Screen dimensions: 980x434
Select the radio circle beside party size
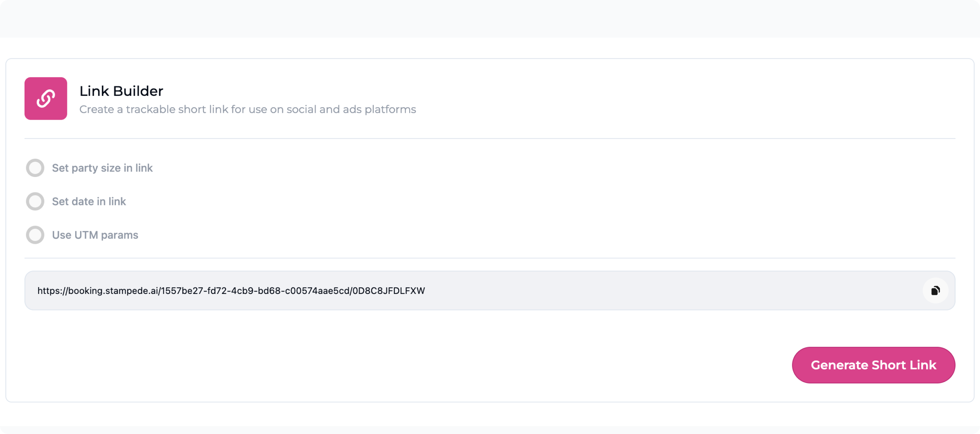pyautogui.click(x=35, y=168)
